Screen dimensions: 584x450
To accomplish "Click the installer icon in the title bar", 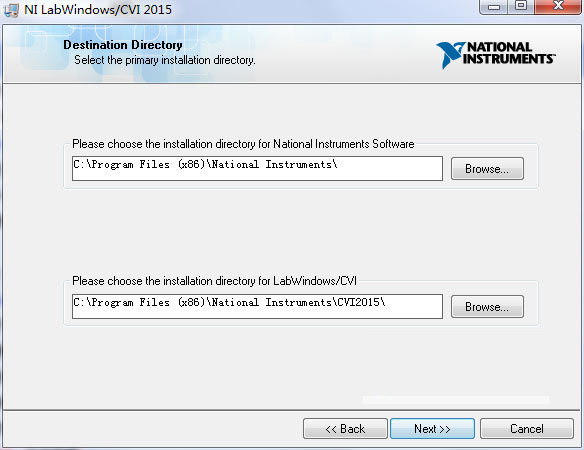I will click(11, 10).
